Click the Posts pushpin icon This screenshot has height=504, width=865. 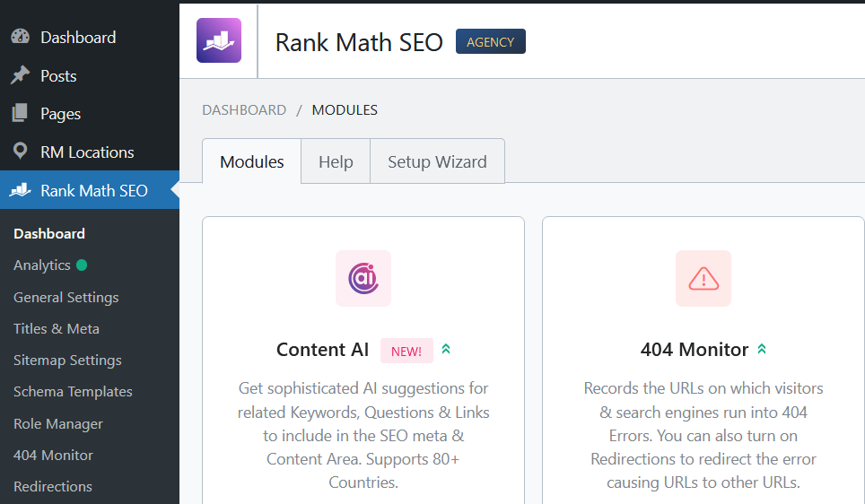[20, 76]
